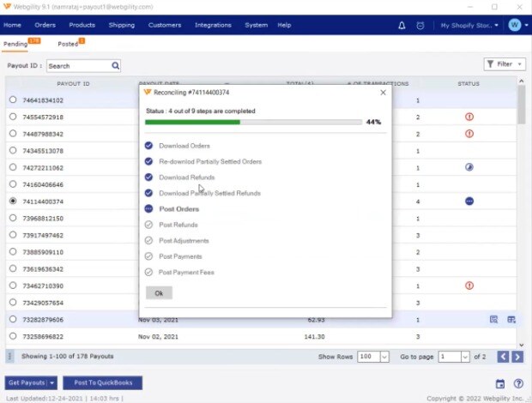Select radio button for payout 73429057654
The image size is (532, 403).
tap(13, 302)
